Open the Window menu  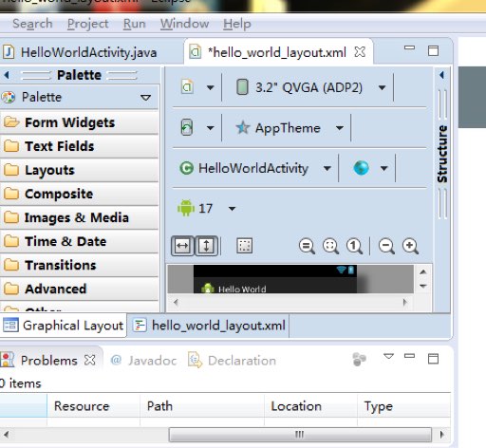point(184,24)
